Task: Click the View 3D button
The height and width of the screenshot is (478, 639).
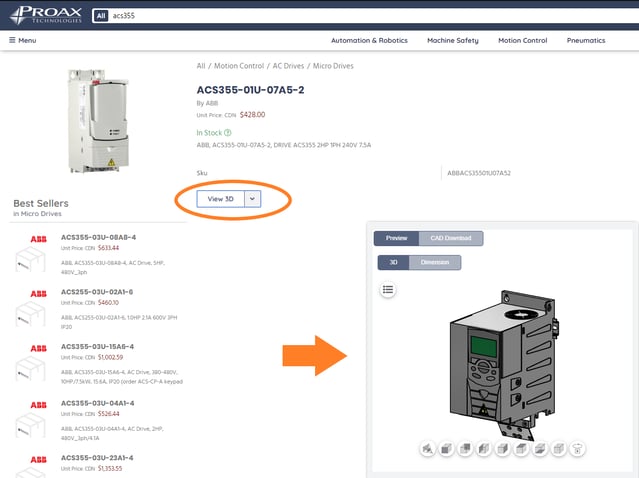Action: click(220, 199)
